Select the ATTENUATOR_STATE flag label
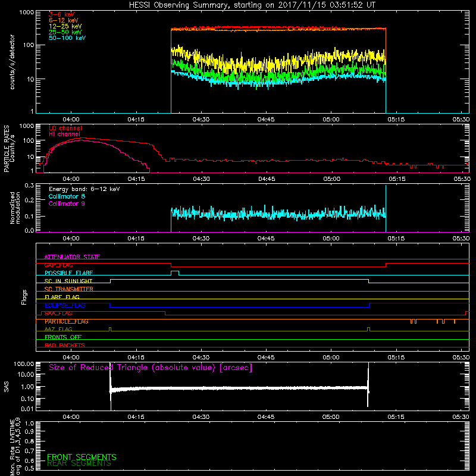 [x=72, y=257]
